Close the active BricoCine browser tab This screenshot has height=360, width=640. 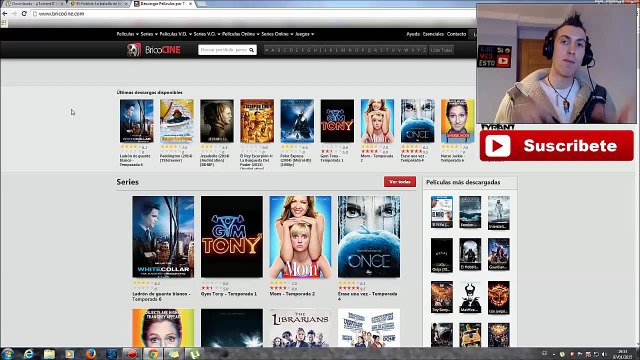click(x=190, y=4)
